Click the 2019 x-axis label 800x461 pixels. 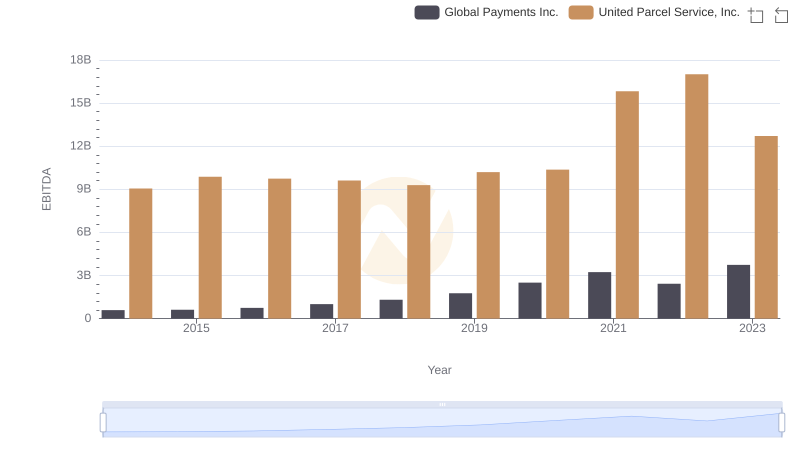(x=474, y=328)
